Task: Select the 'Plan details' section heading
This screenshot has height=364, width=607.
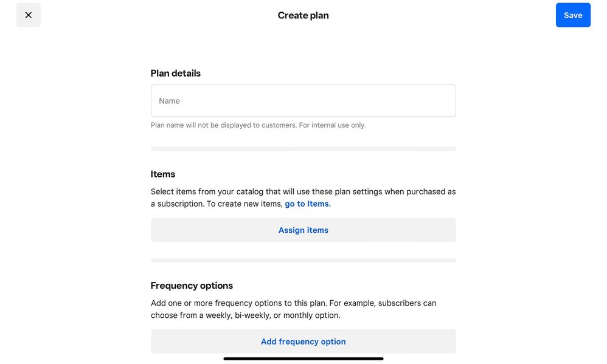Action: 175,74
